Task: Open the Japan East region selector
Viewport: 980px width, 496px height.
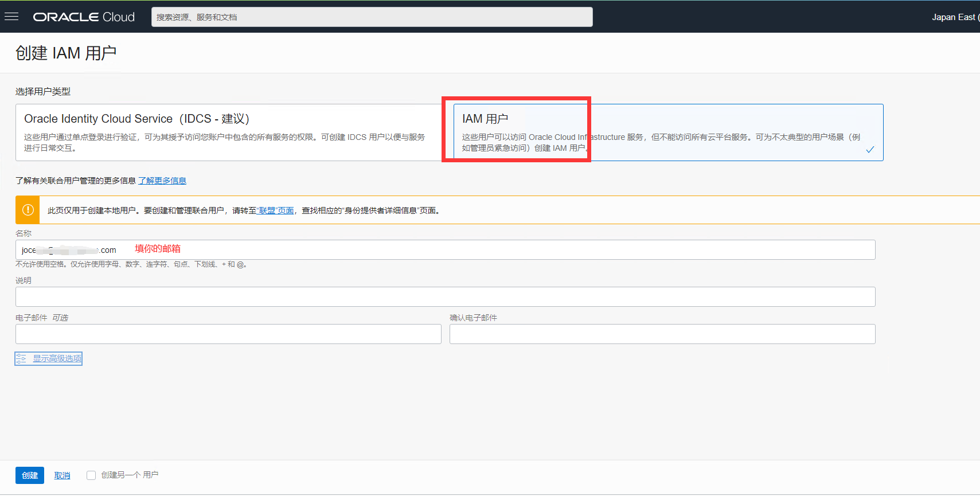Action: point(955,17)
